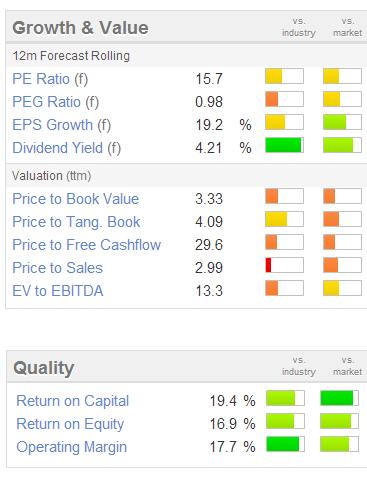Select the Price to Sales link

click(58, 268)
